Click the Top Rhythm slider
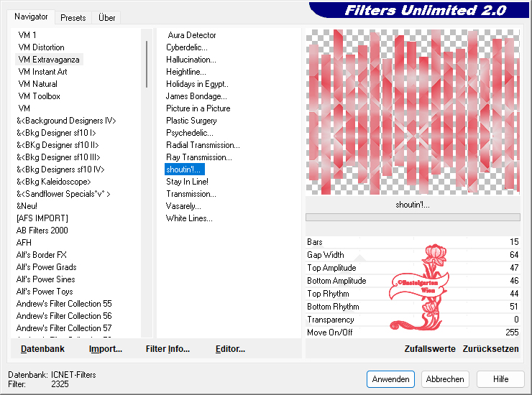This screenshot has width=532, height=395. point(413,293)
